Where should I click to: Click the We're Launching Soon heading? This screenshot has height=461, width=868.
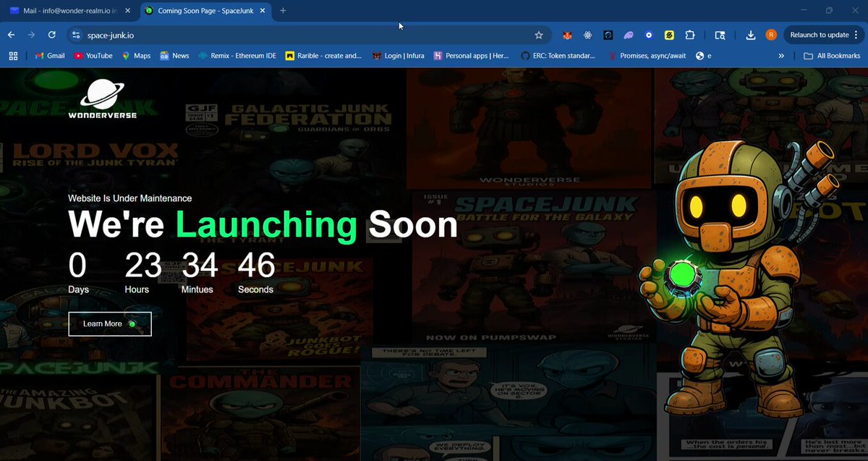(263, 224)
